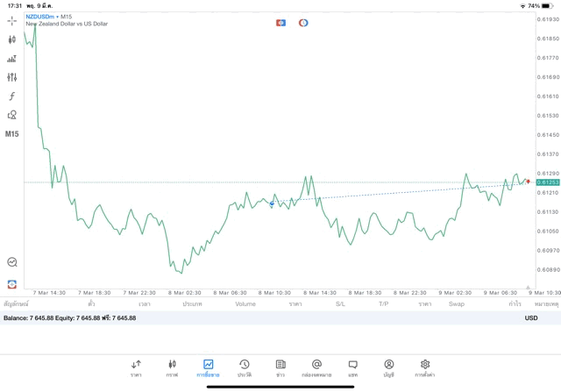The width and height of the screenshot is (561, 392).
Task: Click the trade icon below zoom icon
Action: coord(11,284)
